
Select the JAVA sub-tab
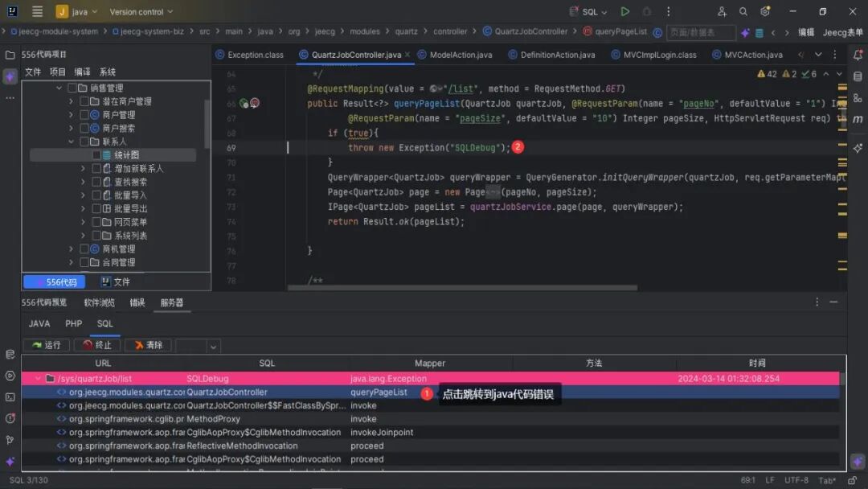[x=39, y=323]
